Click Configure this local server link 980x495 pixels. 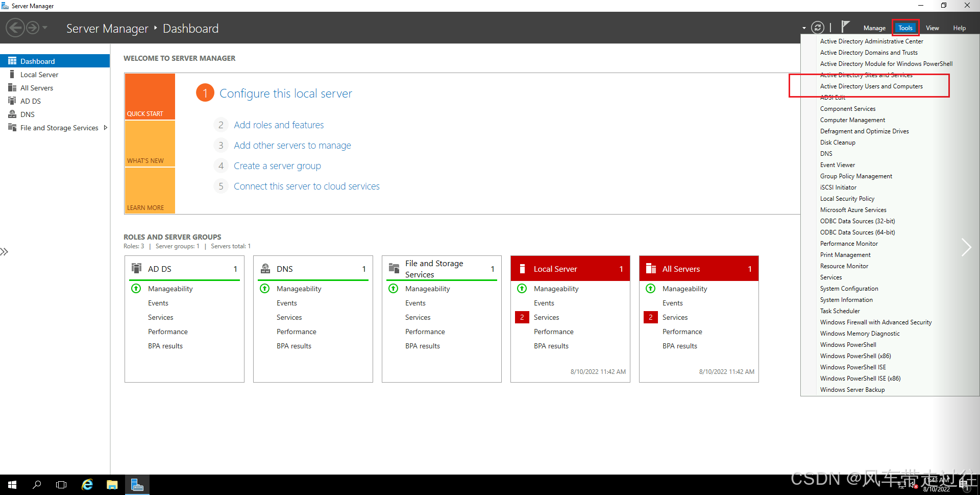tap(285, 93)
